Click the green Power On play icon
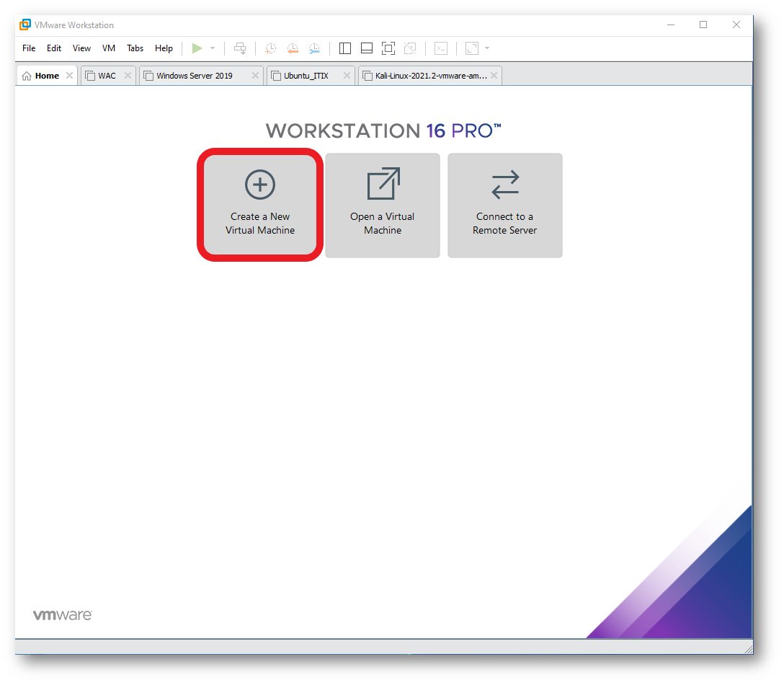The image size is (784, 685). [197, 48]
